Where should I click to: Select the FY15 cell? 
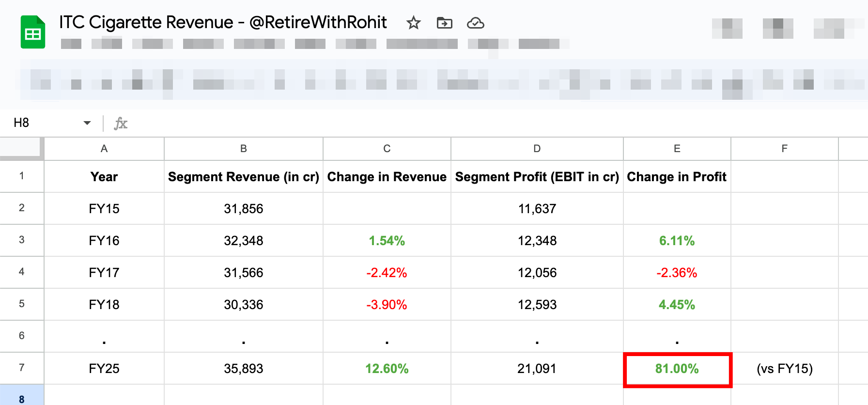tap(104, 209)
